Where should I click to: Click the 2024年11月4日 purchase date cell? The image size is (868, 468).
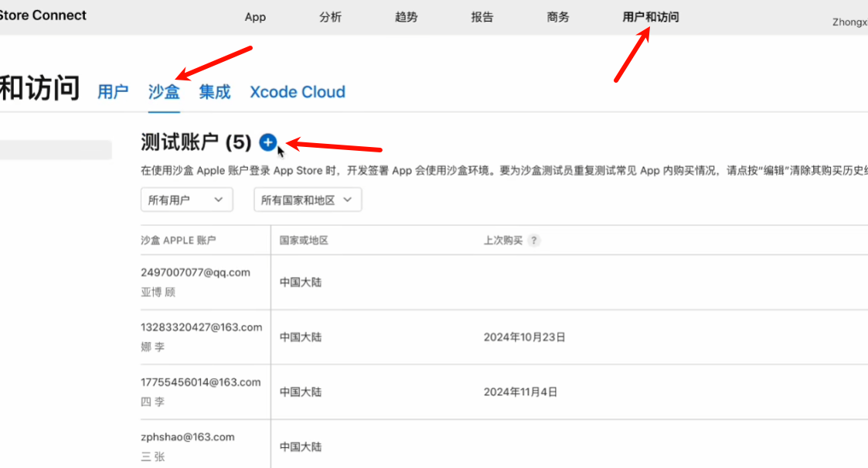coord(520,392)
